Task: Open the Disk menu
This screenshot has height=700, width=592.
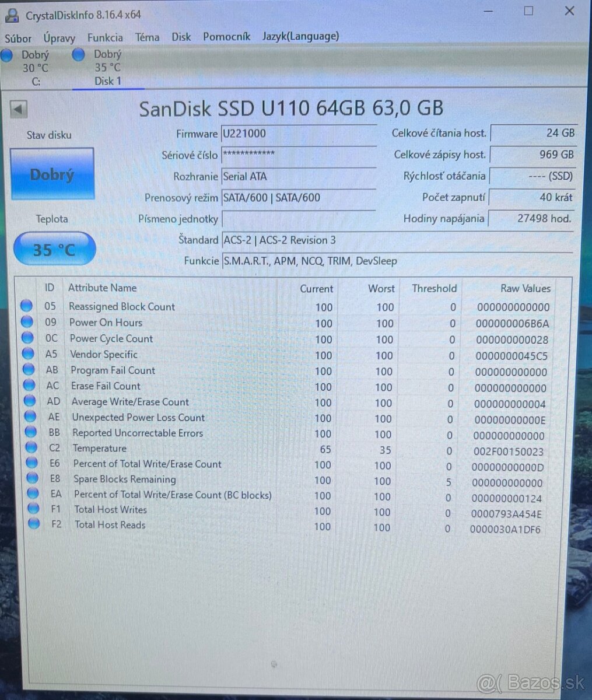Action: pyautogui.click(x=181, y=36)
